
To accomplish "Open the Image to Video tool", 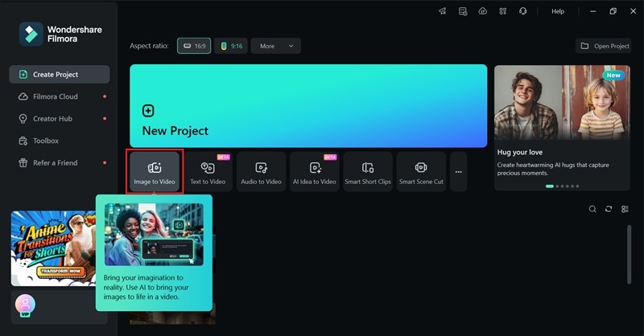I will pos(155,171).
